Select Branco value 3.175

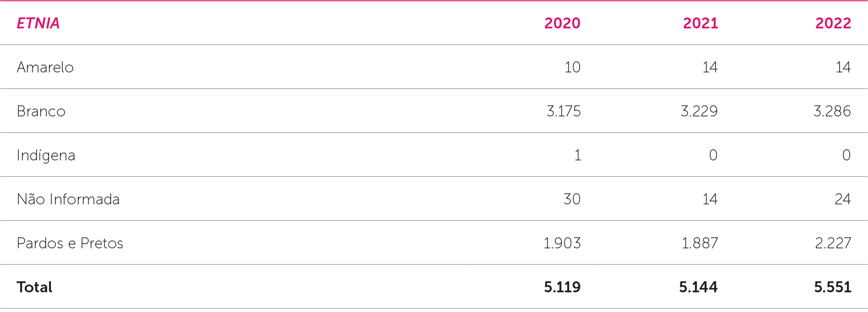(x=564, y=111)
